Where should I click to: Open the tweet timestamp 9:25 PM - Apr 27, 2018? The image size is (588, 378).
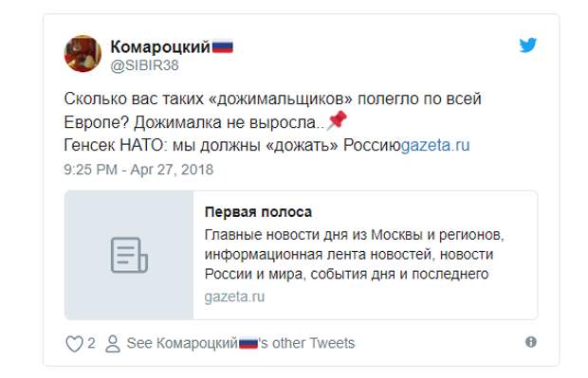tap(138, 170)
